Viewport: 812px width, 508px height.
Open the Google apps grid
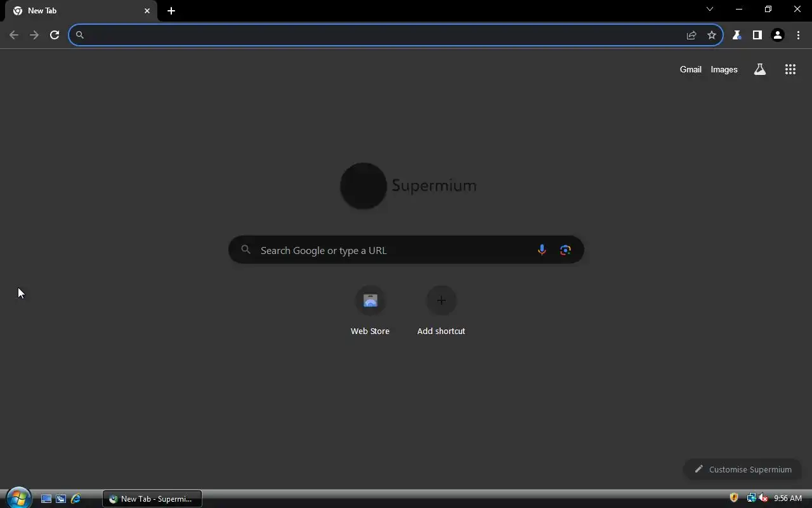coord(790,69)
